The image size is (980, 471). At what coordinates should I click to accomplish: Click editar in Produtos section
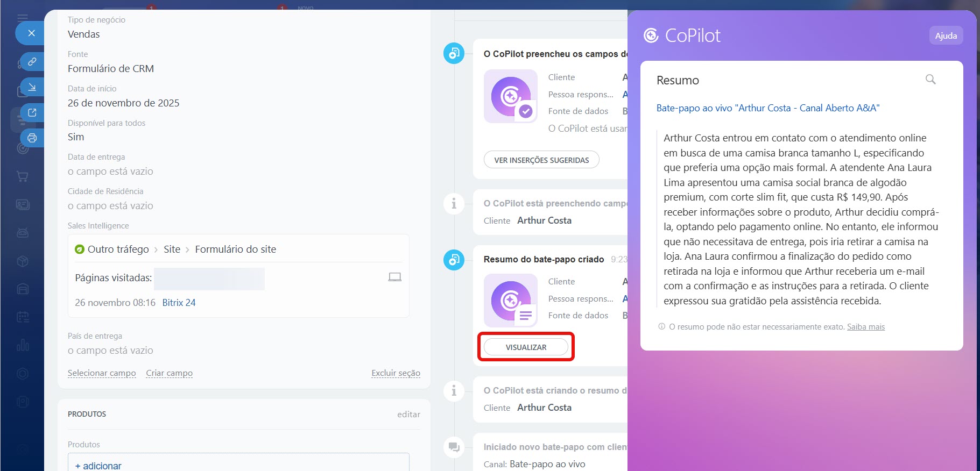click(x=408, y=414)
